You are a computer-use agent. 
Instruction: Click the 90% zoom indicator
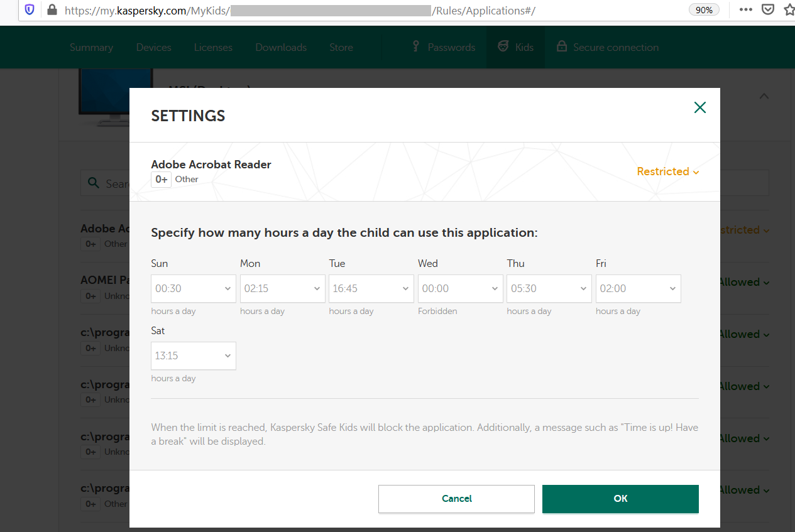[705, 10]
